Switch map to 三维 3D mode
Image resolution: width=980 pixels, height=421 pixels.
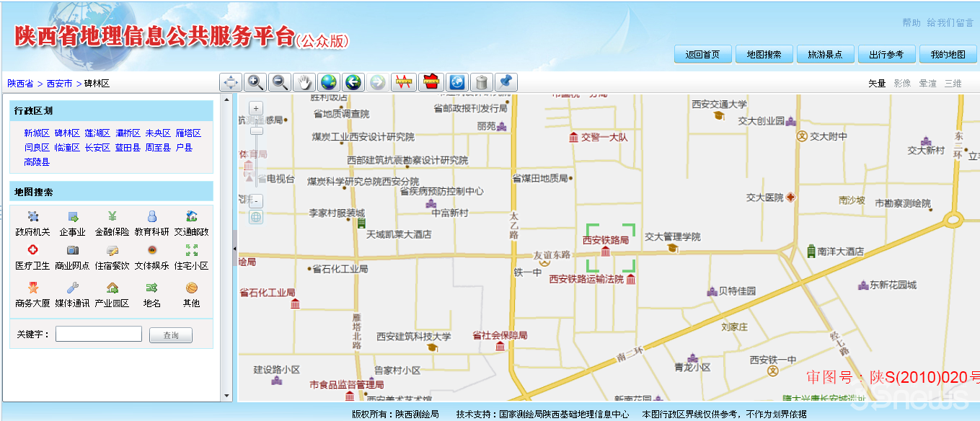[x=953, y=84]
